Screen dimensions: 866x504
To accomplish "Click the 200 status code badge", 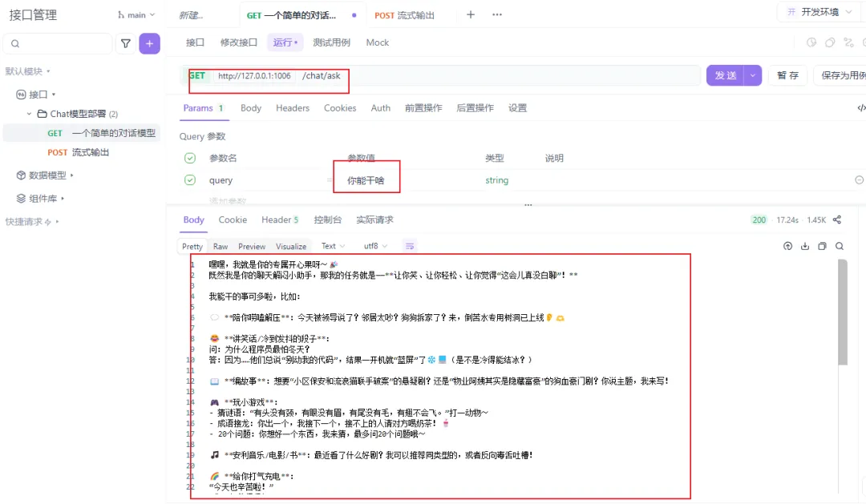I will [759, 220].
